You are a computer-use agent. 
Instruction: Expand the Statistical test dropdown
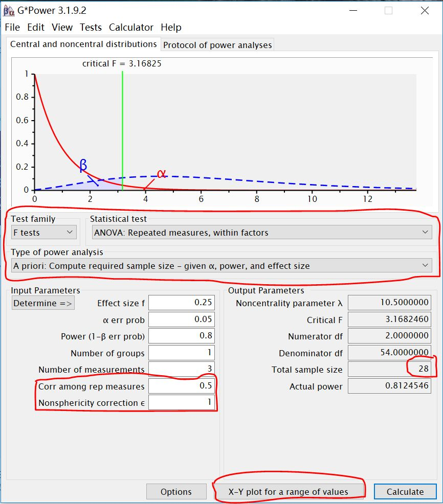click(262, 233)
